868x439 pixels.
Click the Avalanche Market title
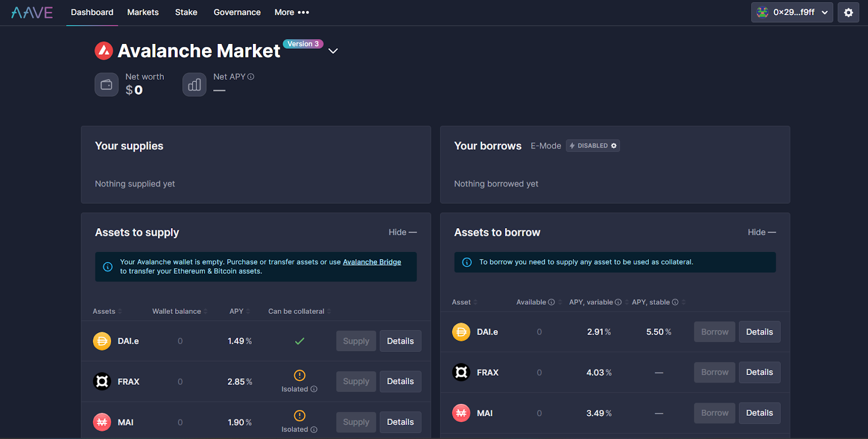click(199, 51)
